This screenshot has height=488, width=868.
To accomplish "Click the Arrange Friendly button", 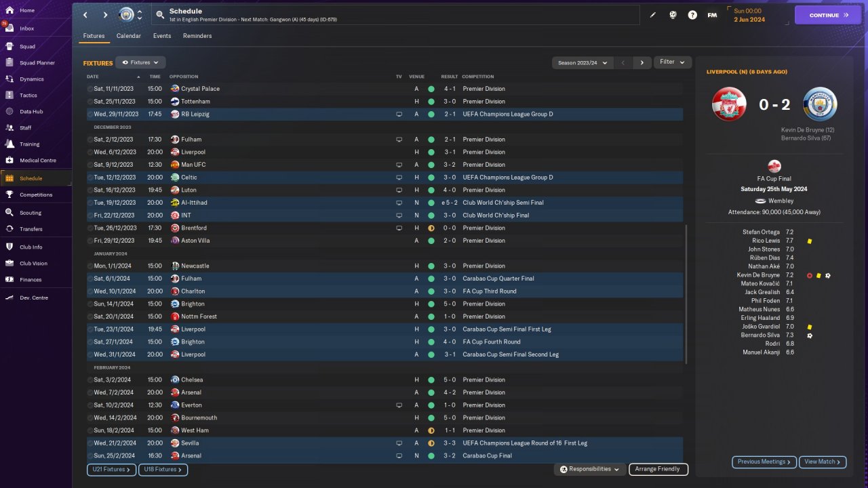I will click(658, 469).
